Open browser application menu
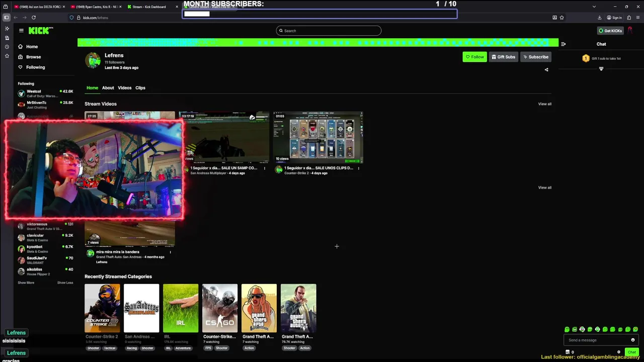644x362 pixels. tap(637, 18)
